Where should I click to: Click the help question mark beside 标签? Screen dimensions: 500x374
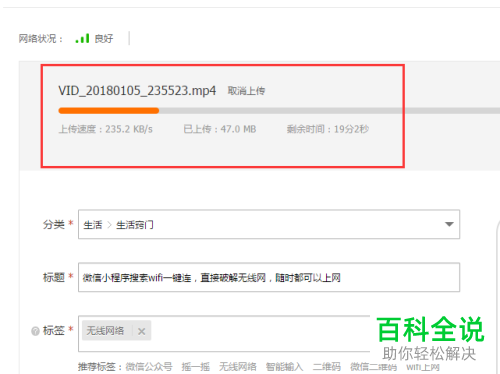(35, 331)
